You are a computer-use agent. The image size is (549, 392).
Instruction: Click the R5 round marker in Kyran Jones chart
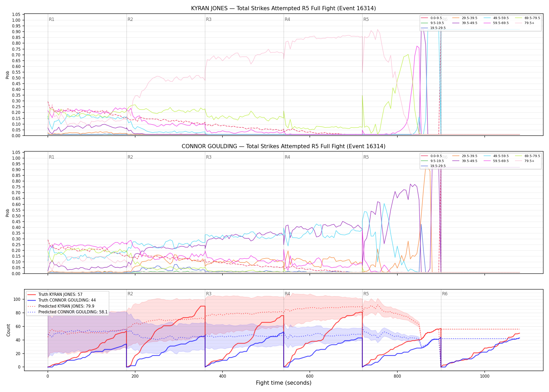point(366,19)
